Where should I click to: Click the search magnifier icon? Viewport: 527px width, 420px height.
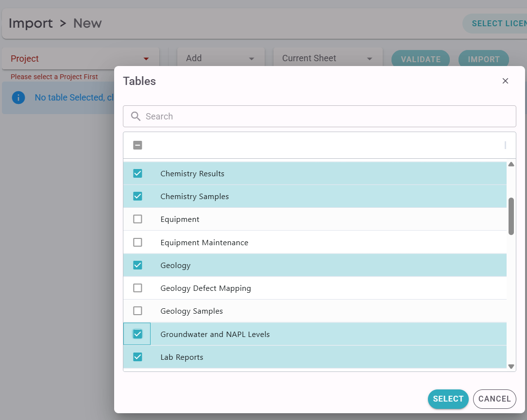point(136,116)
